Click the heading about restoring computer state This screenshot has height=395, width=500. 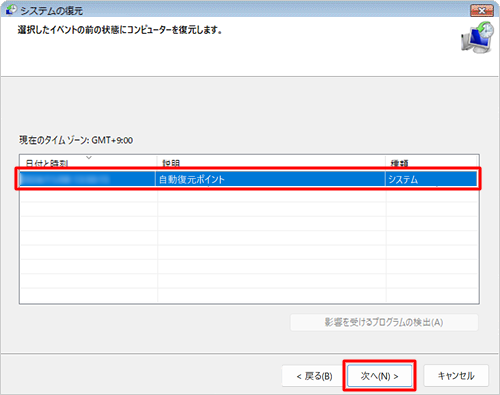(120, 30)
